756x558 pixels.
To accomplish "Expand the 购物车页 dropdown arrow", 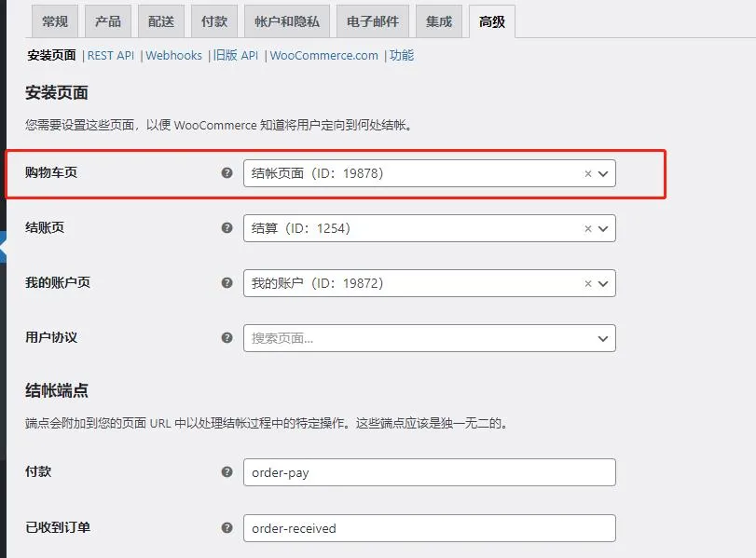I will click(x=603, y=173).
